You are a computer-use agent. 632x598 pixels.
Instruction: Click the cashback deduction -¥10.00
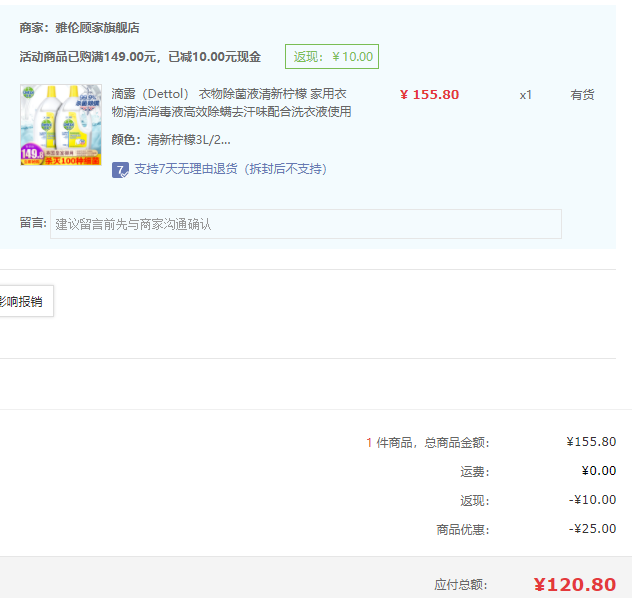[x=592, y=500]
